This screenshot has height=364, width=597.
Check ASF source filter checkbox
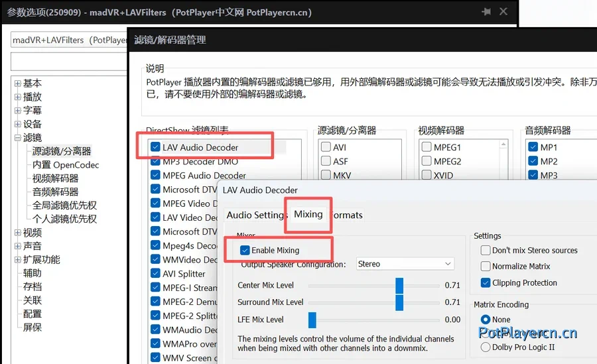tap(326, 161)
